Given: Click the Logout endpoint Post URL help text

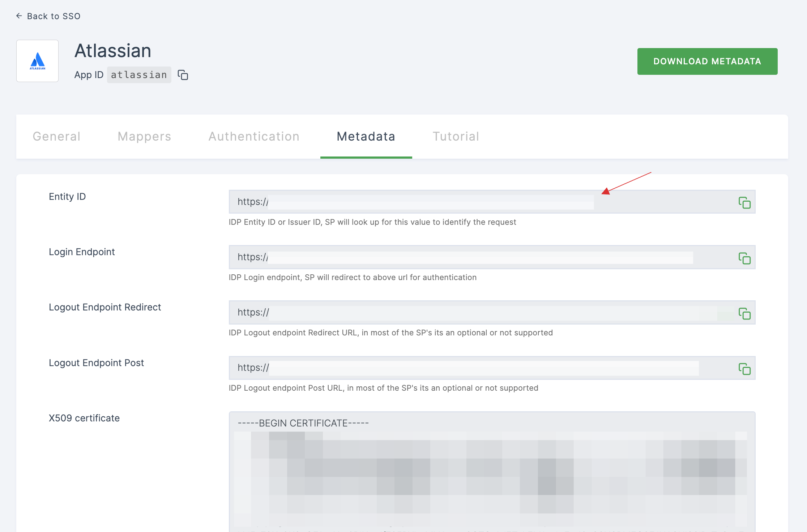Looking at the screenshot, I should coord(384,388).
